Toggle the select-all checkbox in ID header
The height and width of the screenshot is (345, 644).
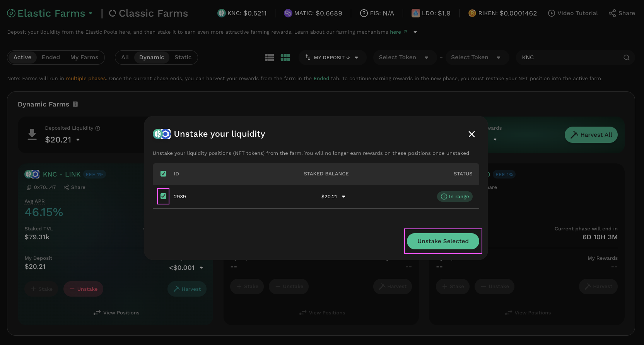pyautogui.click(x=163, y=173)
